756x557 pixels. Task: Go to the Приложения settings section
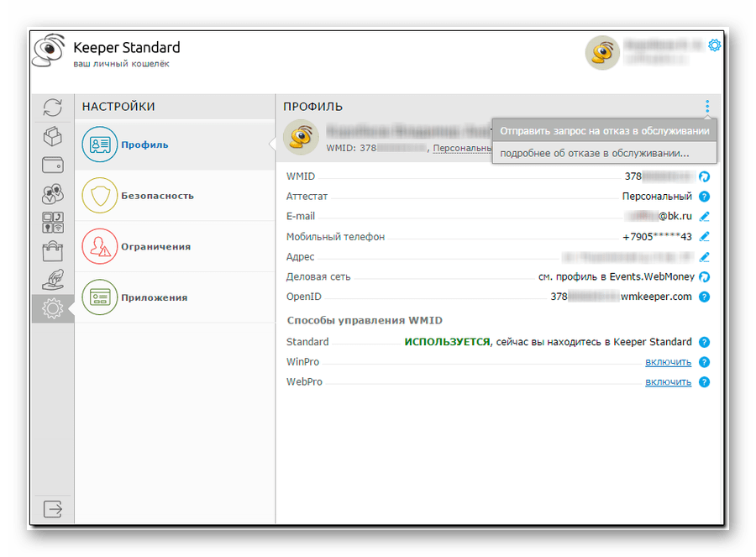[154, 297]
